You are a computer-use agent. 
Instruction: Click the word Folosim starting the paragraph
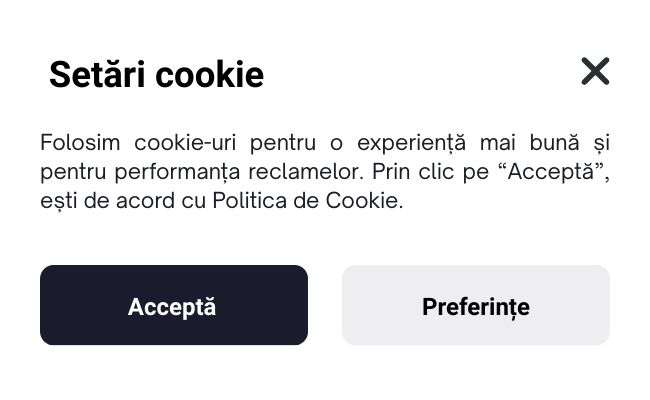(x=80, y=143)
